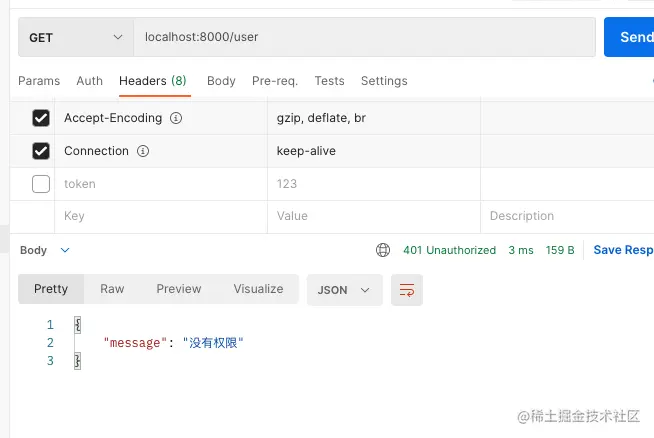Click the "没有权限" response value
Image resolution: width=654 pixels, height=438 pixels.
pyautogui.click(x=213, y=343)
